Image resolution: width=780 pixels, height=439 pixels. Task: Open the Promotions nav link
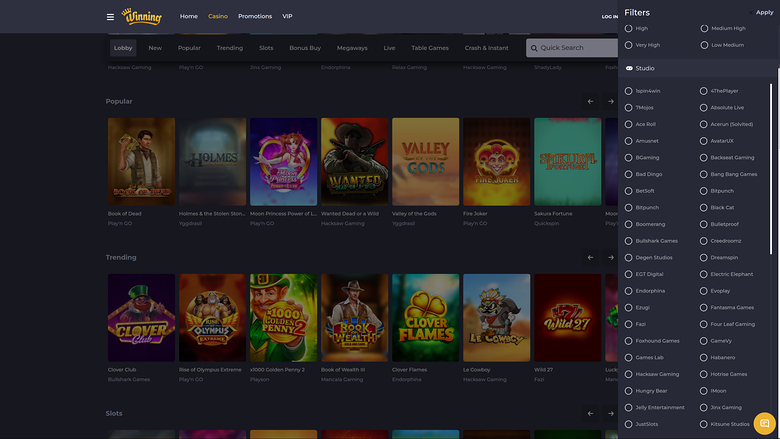coord(255,16)
